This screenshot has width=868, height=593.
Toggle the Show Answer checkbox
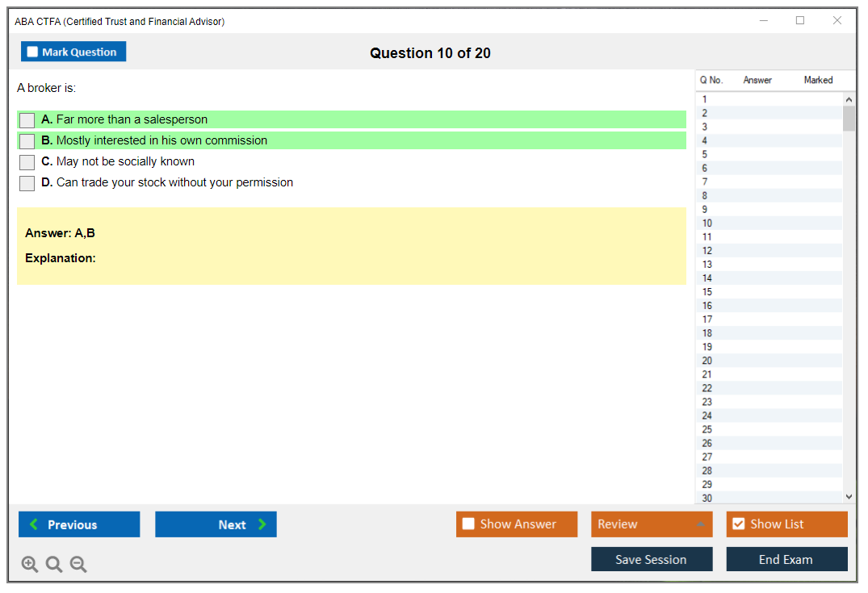[x=468, y=524]
